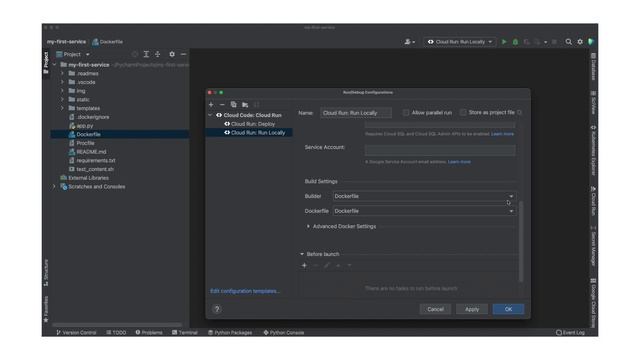Screen dimensions: 640x360
Task: Open Problems tab at bottom
Action: [149, 333]
